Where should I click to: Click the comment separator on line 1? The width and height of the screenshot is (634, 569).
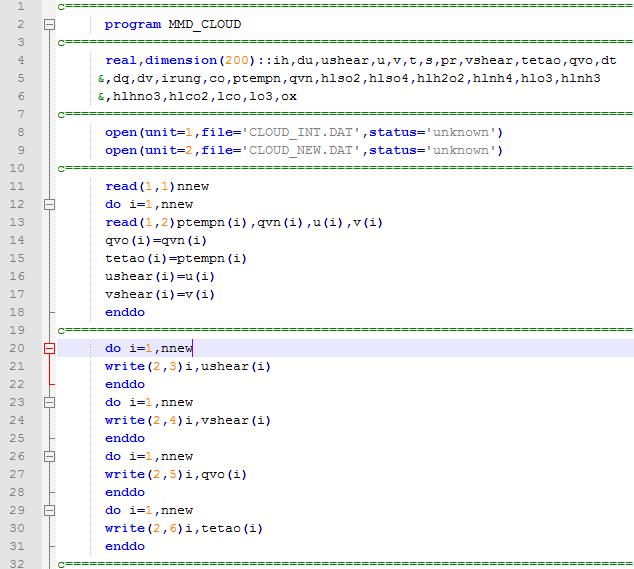click(345, 6)
